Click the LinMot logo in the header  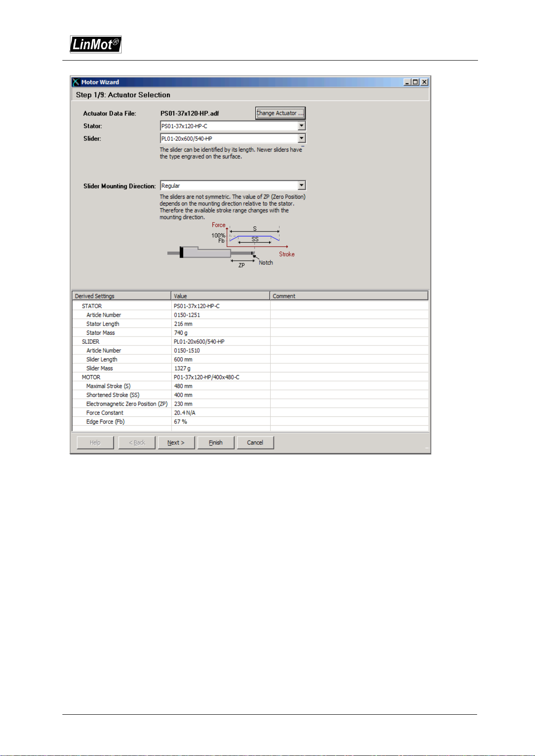[96, 44]
